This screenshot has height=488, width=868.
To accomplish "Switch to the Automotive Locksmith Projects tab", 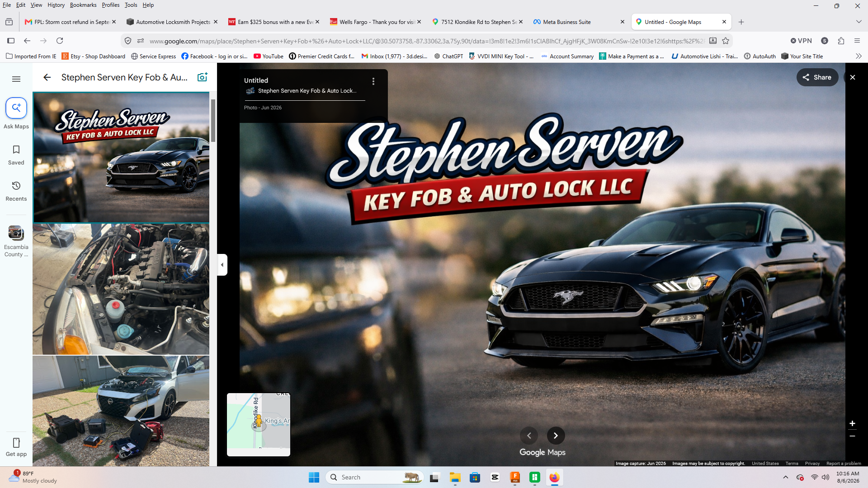I will point(172,22).
